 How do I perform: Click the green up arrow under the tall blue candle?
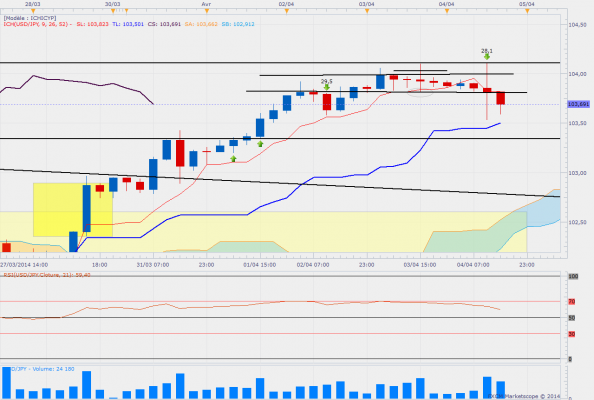point(260,144)
